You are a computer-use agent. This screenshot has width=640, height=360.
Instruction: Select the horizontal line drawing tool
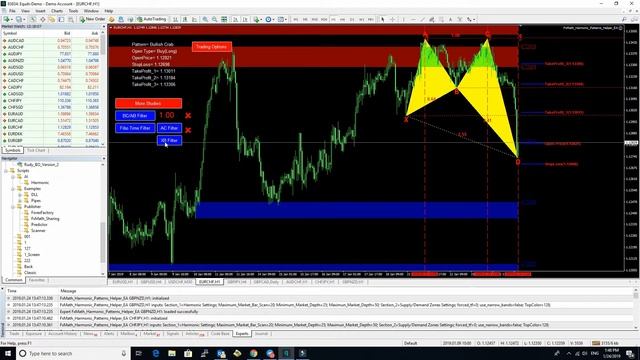click(413, 19)
